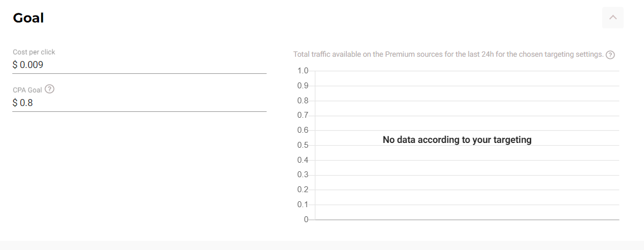Click the No data according to your targeting message
Viewport: 644px width, 250px height.
[x=457, y=140]
